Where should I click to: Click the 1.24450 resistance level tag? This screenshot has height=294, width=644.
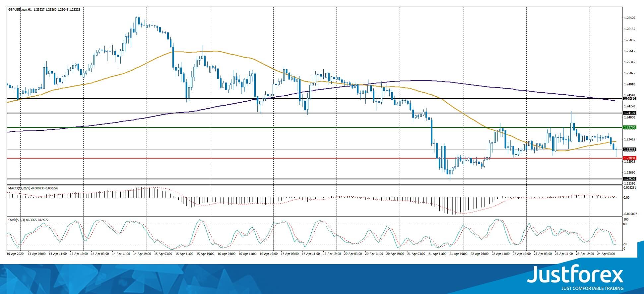(629, 99)
